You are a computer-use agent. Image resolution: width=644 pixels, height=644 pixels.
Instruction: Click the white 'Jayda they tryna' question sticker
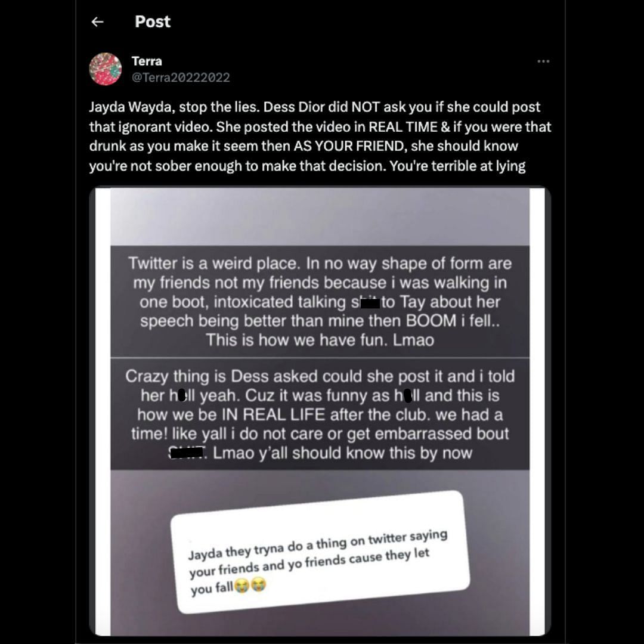tap(320, 552)
